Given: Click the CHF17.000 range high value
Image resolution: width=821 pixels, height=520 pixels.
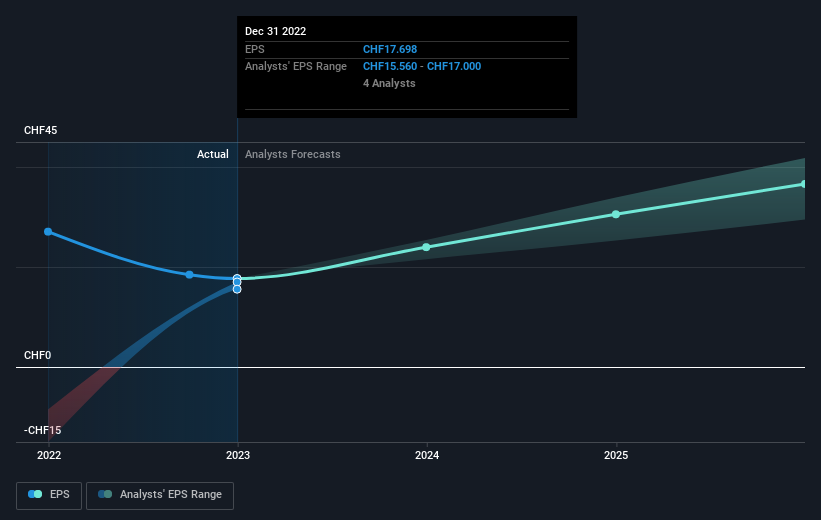Looking at the screenshot, I should pyautogui.click(x=454, y=67).
